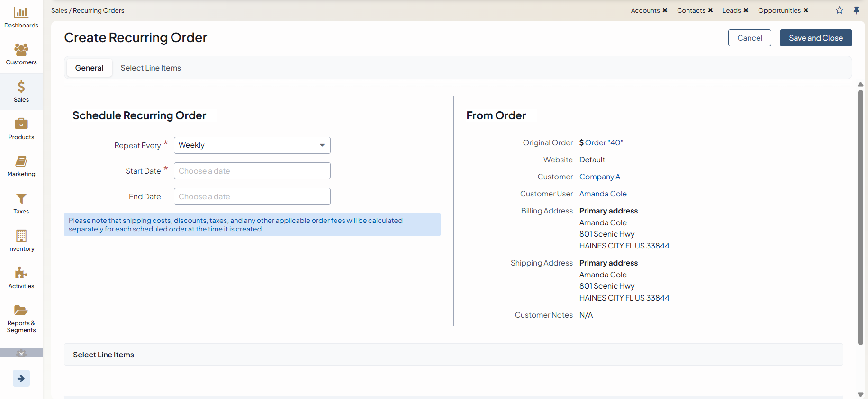The image size is (868, 399).
Task: Open the Taxes funnel icon
Action: [x=21, y=199]
